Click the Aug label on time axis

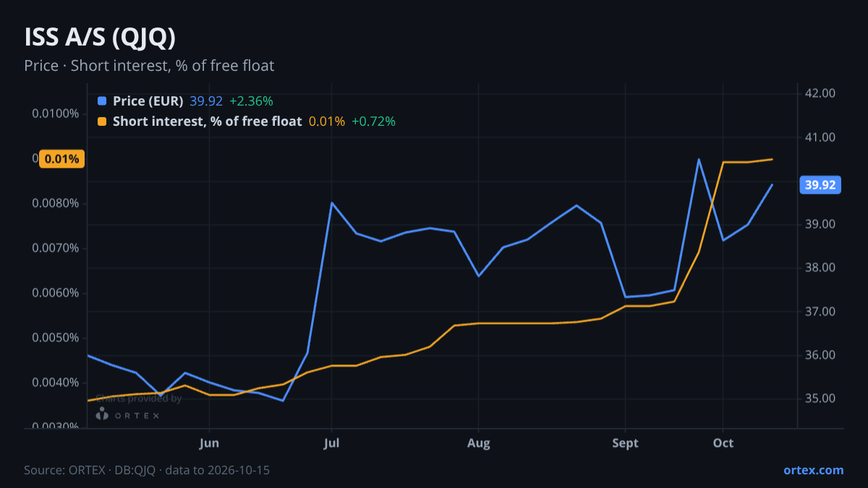pos(478,443)
